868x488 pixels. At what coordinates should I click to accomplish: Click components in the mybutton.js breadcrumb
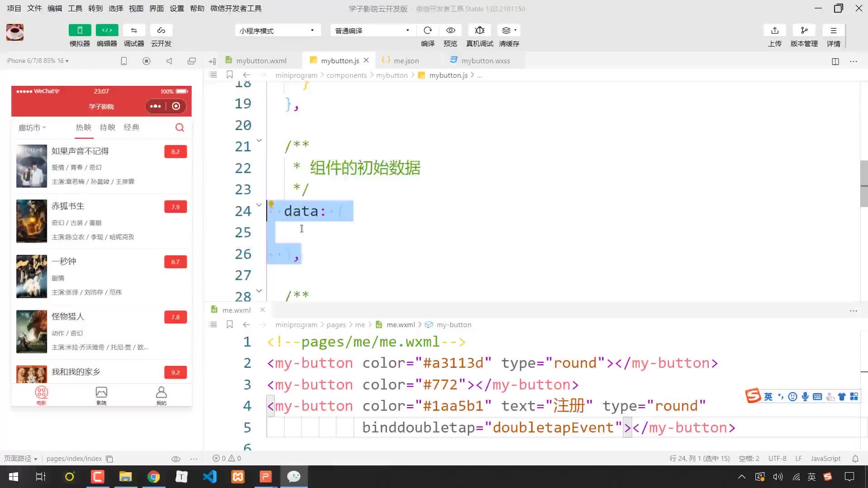pyautogui.click(x=347, y=75)
